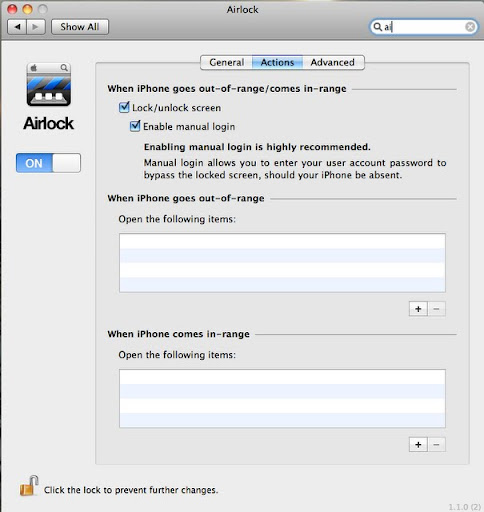Click the 'When iPhone goes out-of-range/comes in-range' heading
The height and width of the screenshot is (512, 484).
[x=227, y=89]
